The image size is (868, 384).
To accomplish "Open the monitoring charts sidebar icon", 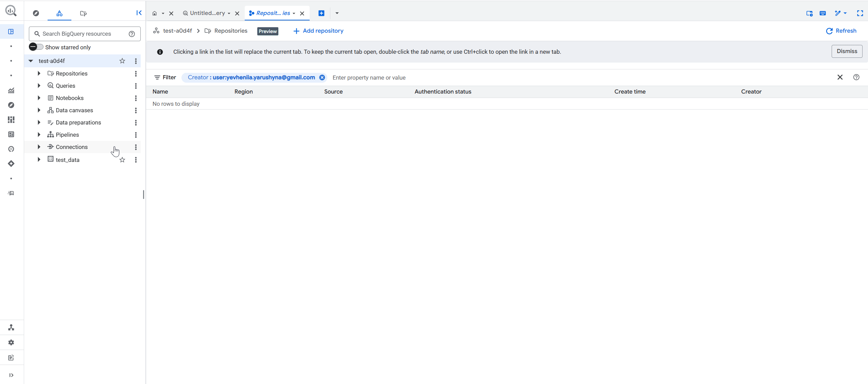I will [x=11, y=90].
